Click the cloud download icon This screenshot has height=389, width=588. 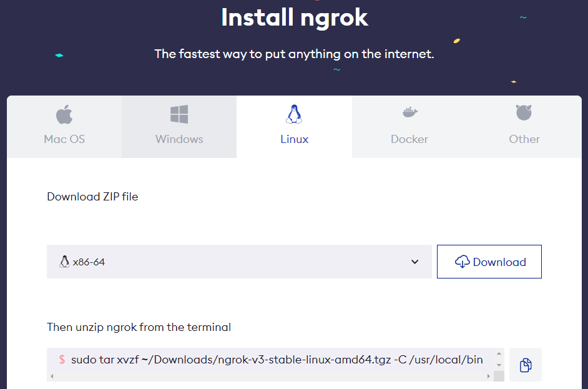[x=462, y=262]
